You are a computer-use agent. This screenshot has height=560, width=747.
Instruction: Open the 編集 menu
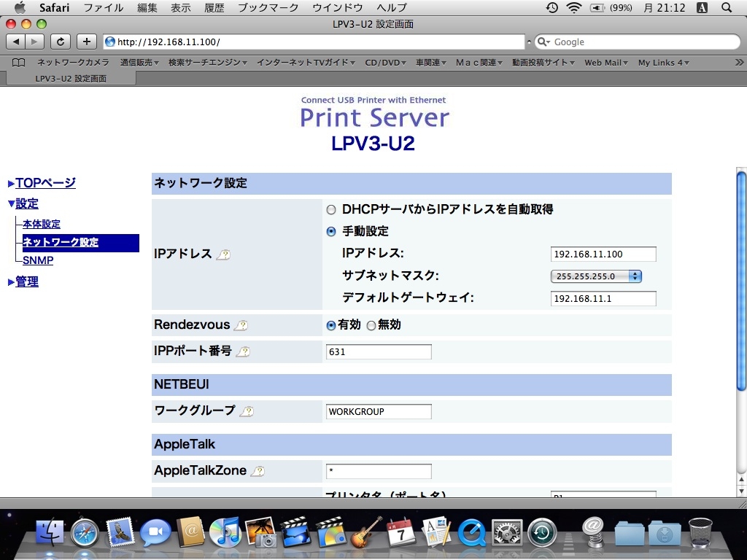click(x=147, y=7)
